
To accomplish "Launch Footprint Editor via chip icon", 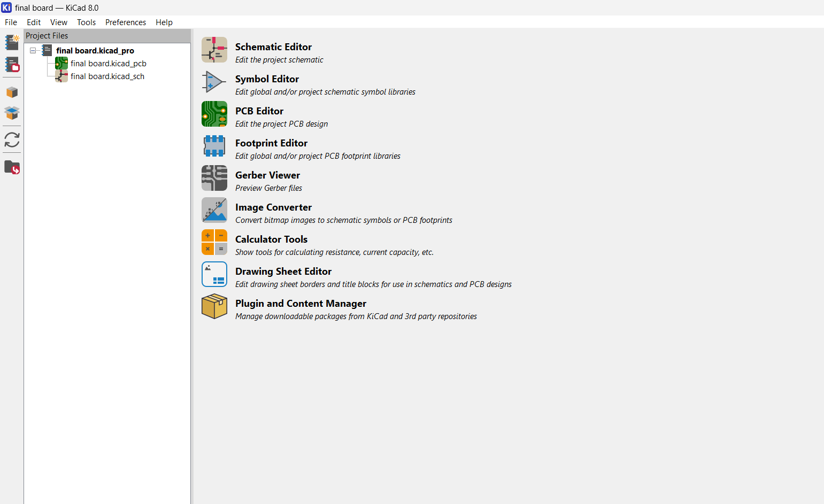I will (214, 146).
